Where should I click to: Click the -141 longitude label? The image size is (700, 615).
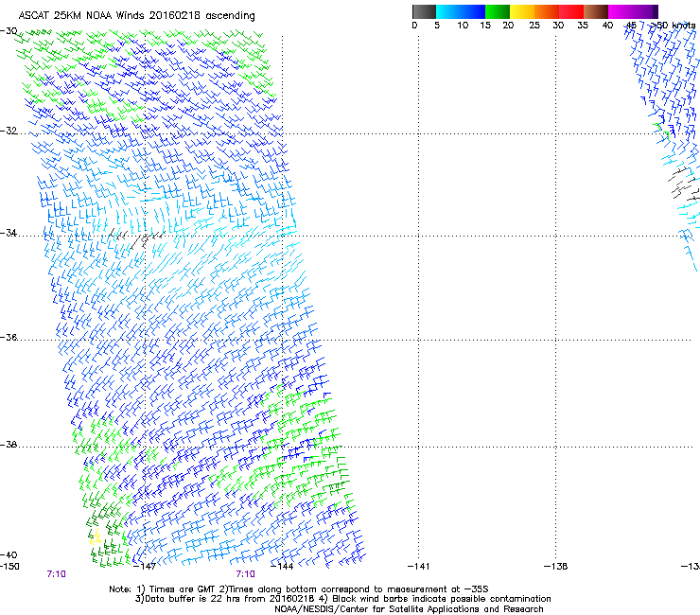point(419,567)
